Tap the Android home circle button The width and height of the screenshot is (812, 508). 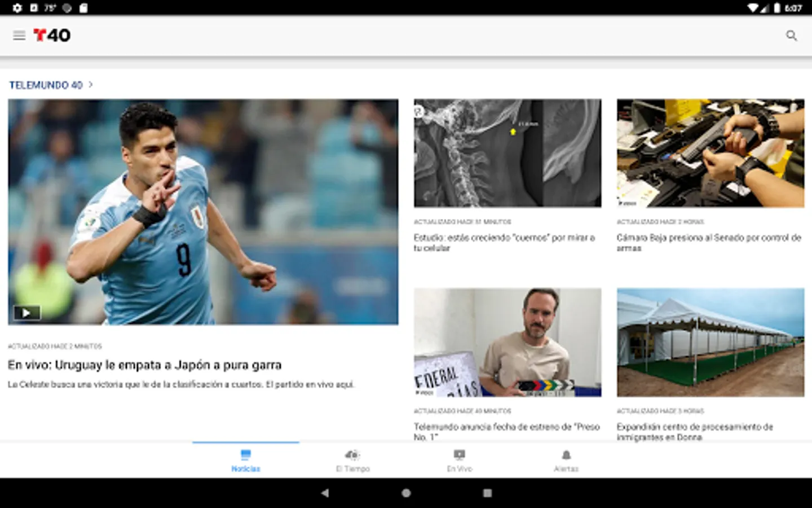pos(406,493)
